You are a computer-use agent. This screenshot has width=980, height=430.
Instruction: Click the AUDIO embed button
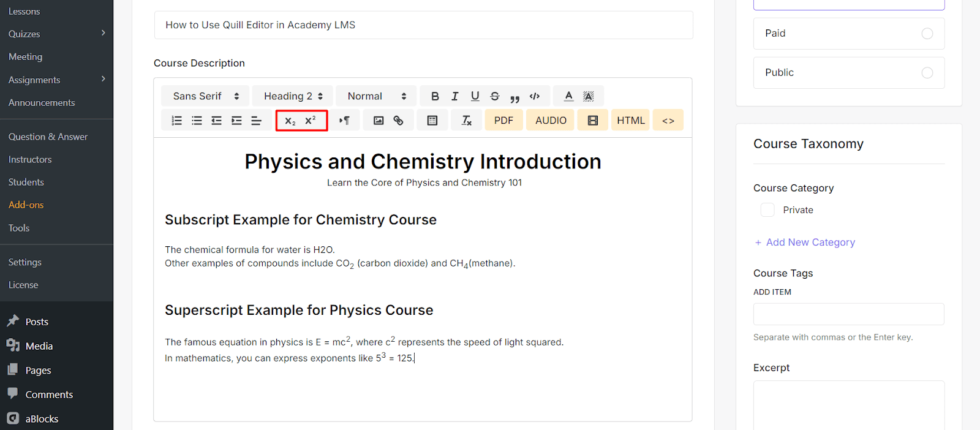tap(551, 120)
